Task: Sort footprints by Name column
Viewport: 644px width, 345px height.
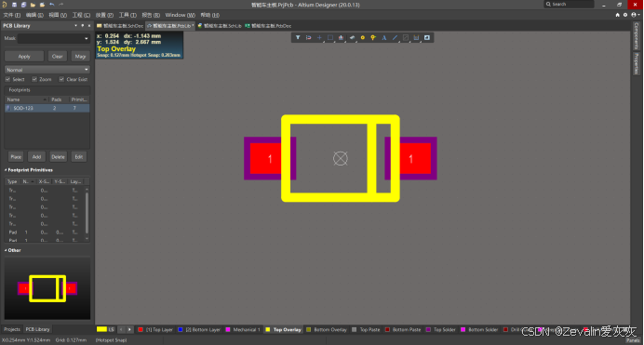Action: 26,100
